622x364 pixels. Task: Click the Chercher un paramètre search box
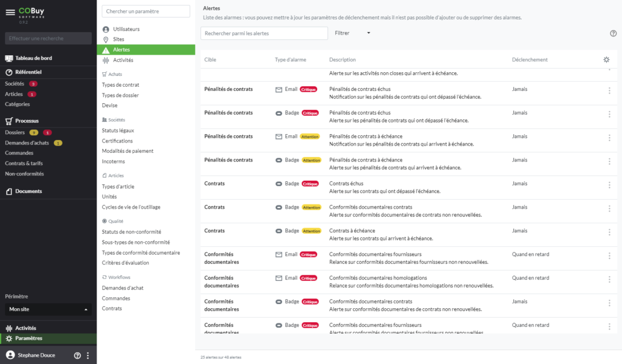pos(146,12)
